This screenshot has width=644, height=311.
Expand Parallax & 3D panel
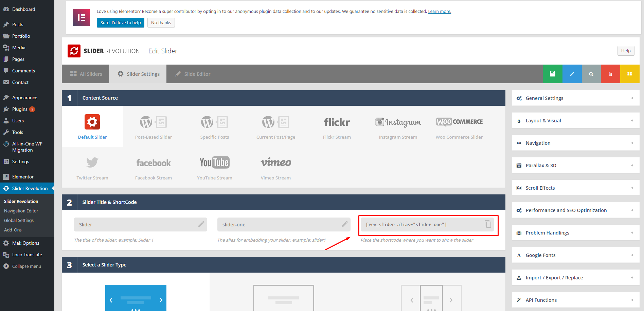(576, 165)
